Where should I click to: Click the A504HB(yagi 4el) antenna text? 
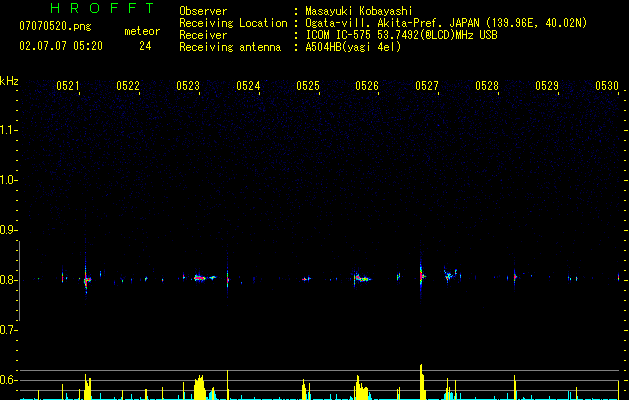353,47
